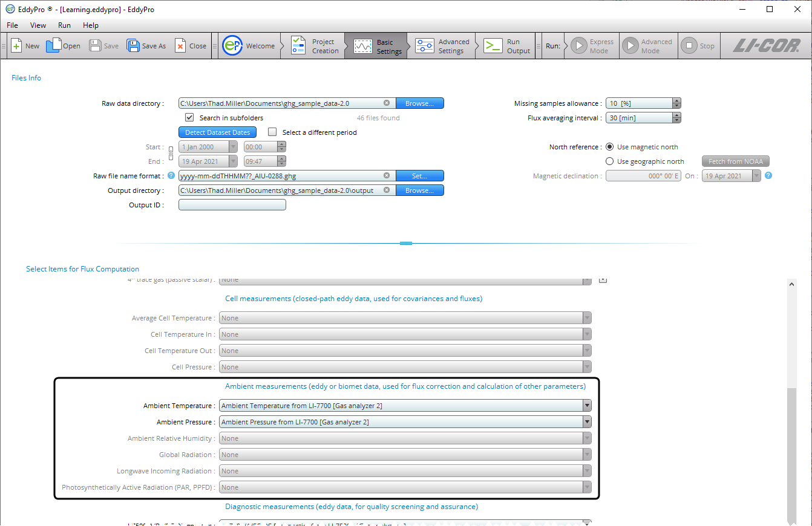
Task: Click the Output ID input field
Action: coord(232,205)
